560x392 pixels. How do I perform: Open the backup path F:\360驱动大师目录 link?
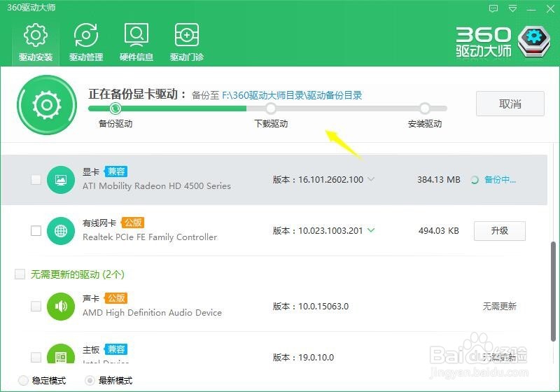(292, 95)
